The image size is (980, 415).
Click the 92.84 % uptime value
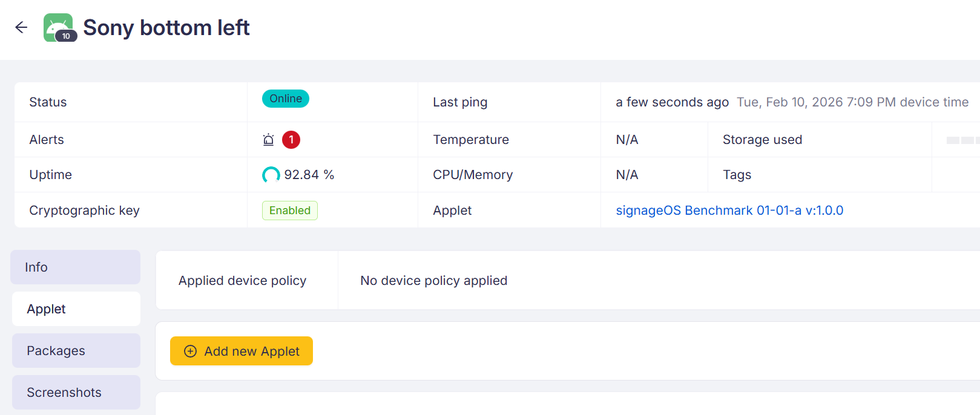click(309, 175)
